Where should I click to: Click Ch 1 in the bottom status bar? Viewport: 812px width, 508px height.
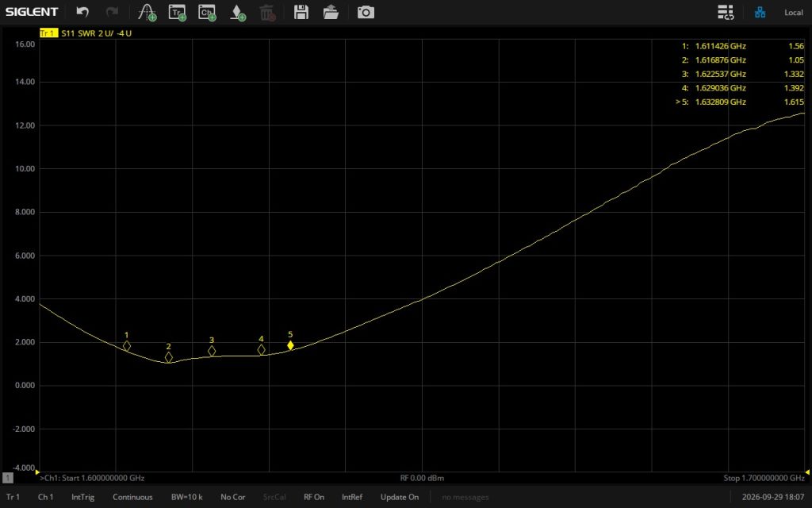coord(45,497)
